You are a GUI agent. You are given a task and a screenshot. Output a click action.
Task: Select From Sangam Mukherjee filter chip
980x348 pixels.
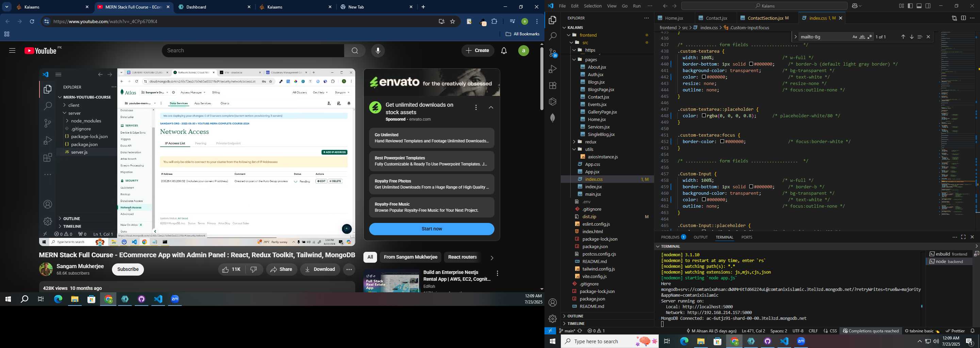pos(410,257)
